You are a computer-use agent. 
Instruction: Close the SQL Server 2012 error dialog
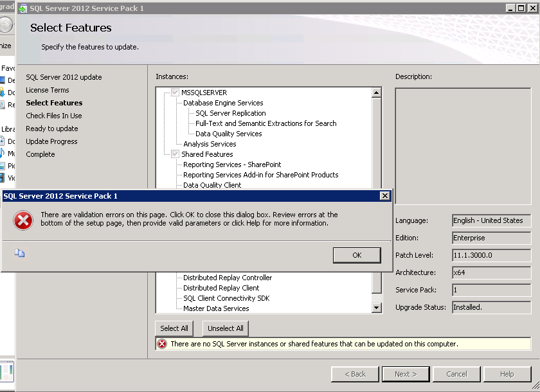384,196
